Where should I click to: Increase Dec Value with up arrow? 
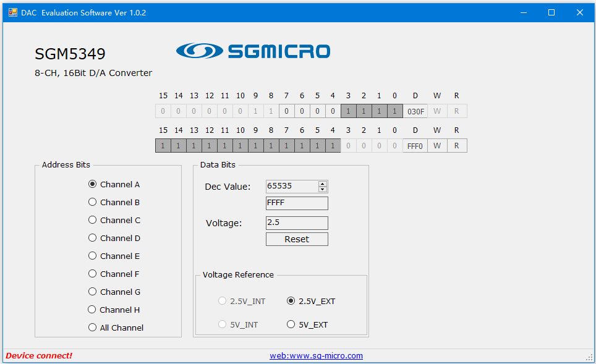click(322, 184)
